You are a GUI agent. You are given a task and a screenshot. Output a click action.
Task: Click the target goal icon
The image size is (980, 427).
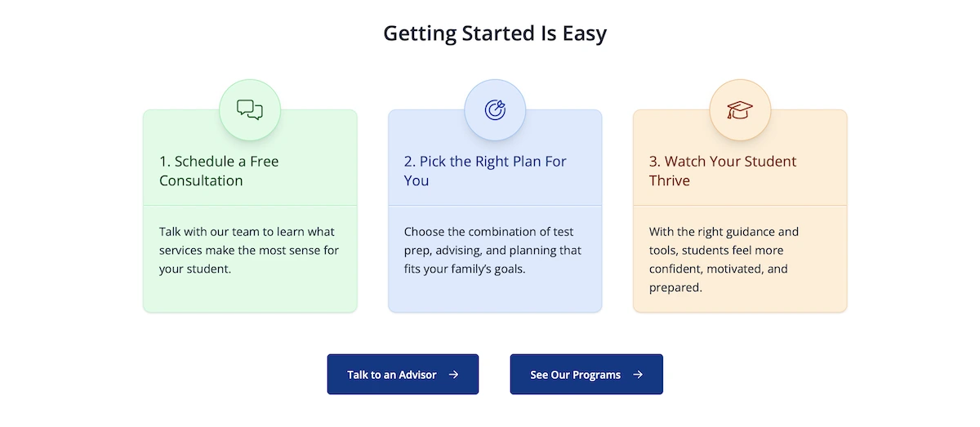[495, 109]
